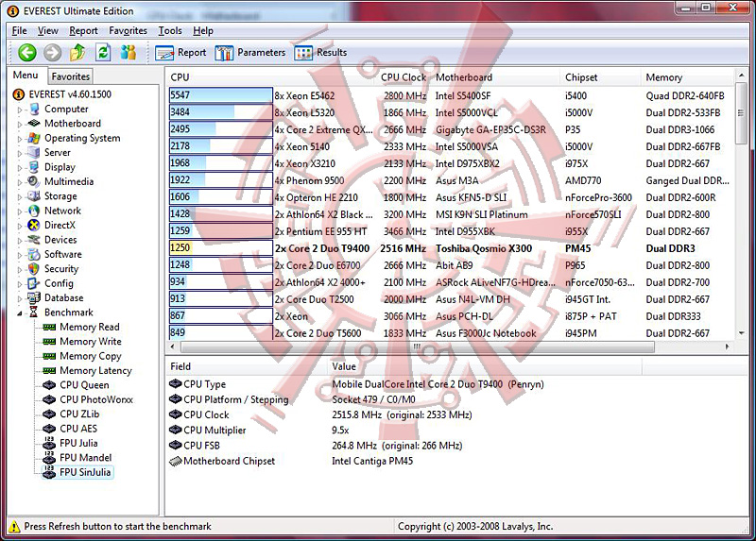Click the green Back arrow icon
This screenshot has height=541, width=756.
[27, 53]
